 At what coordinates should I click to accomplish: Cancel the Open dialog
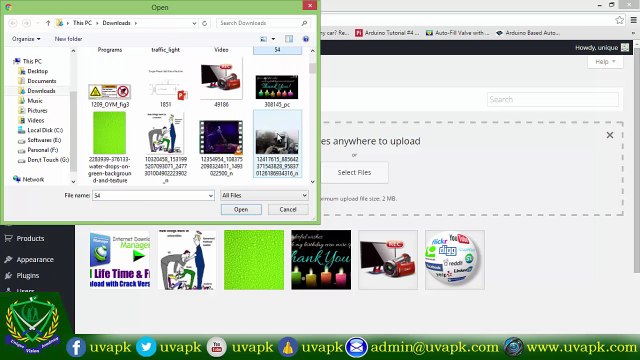click(288, 209)
